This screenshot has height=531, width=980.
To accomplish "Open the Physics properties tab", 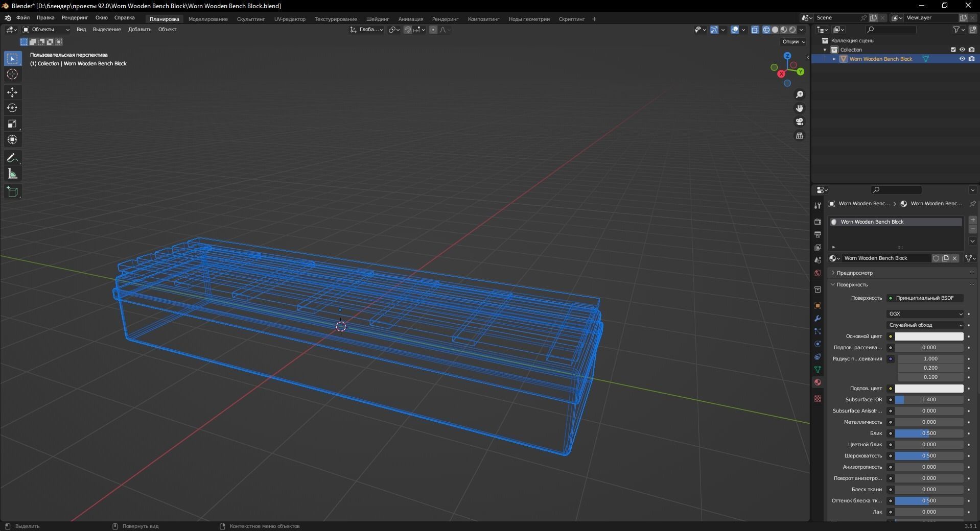I will click(818, 344).
